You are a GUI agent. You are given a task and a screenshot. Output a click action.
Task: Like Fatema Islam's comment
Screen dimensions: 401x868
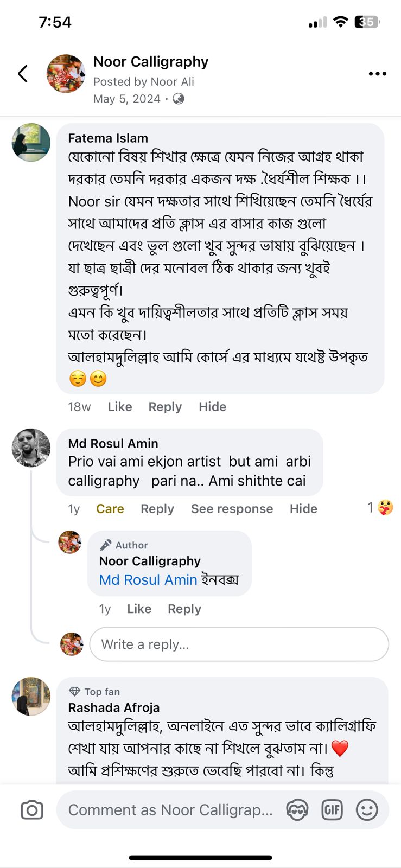point(119,407)
